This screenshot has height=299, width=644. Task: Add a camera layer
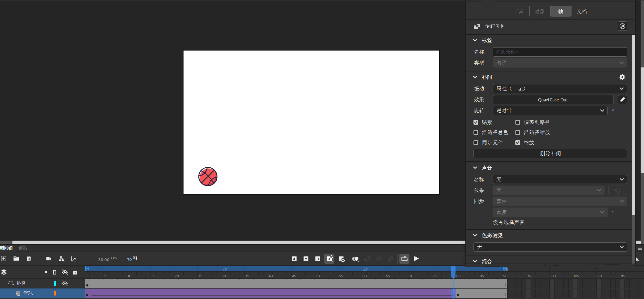pos(49,259)
